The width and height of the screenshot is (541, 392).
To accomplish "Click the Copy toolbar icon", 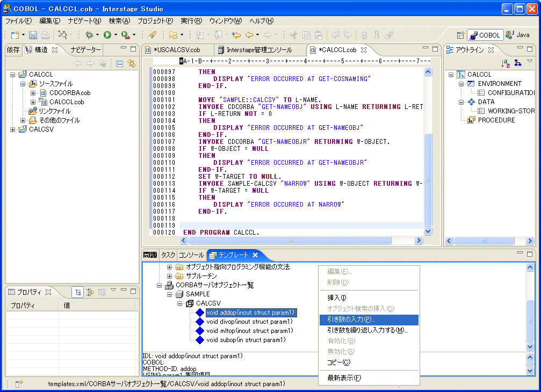I will [x=306, y=35].
